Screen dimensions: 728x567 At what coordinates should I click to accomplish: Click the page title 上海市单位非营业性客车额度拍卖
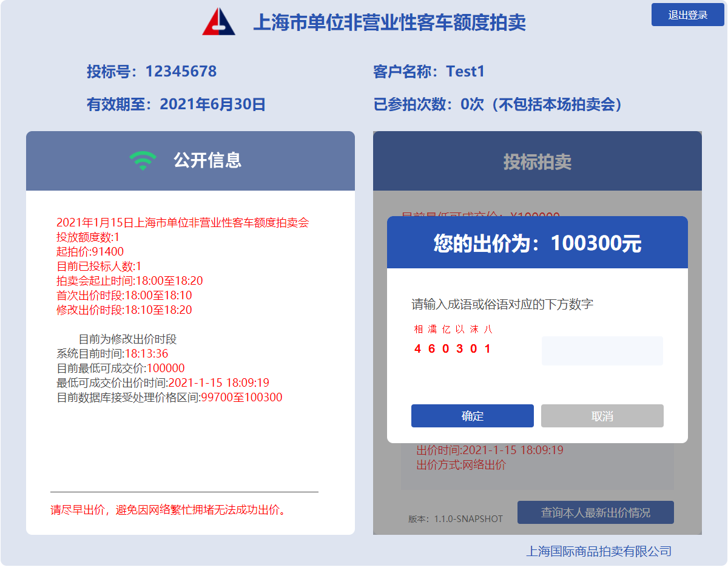tap(389, 22)
